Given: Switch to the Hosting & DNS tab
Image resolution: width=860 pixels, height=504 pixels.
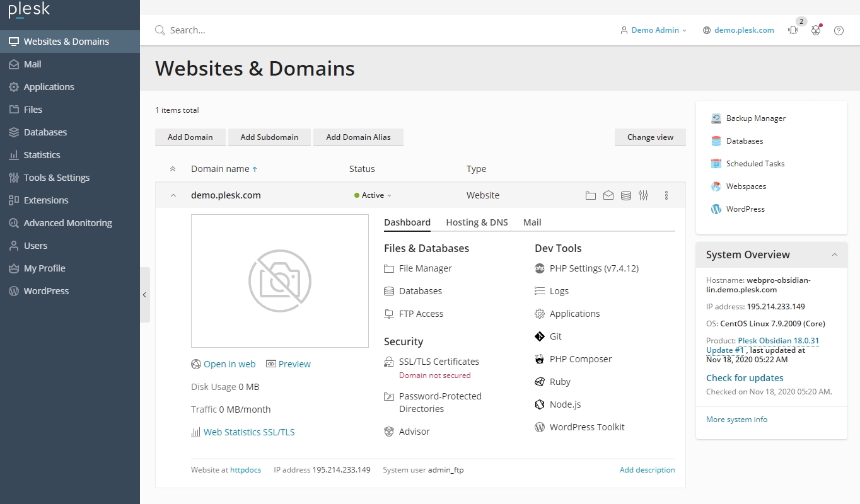Looking at the screenshot, I should coord(477,222).
